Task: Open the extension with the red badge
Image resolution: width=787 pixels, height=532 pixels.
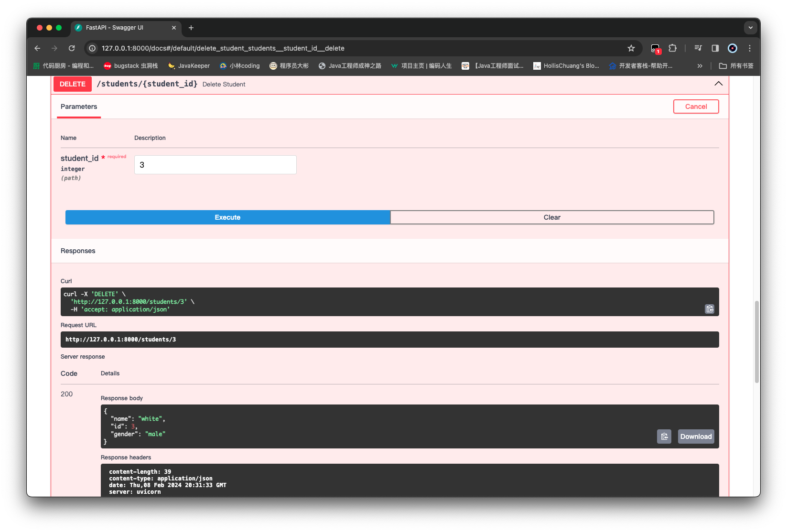Action: (x=656, y=48)
